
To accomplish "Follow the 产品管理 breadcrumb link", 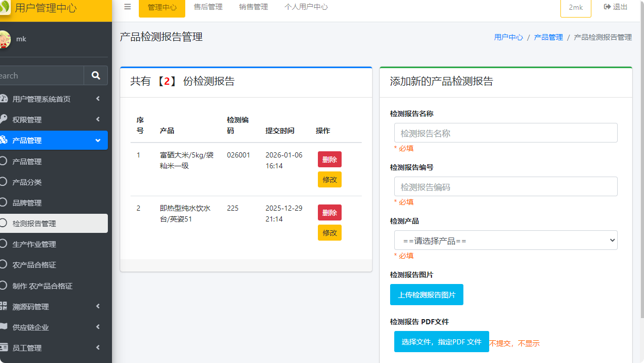I will pyautogui.click(x=549, y=37).
